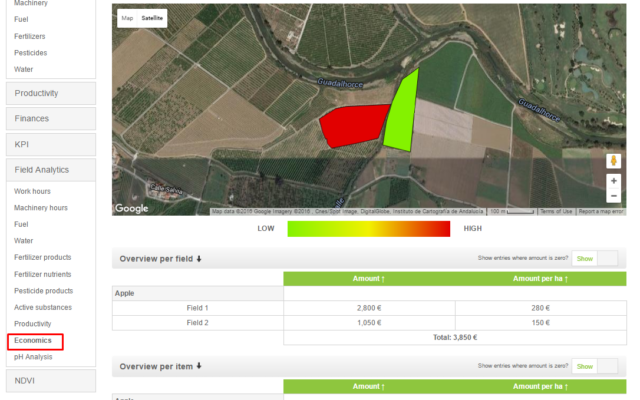Open Machinery in the top sidebar list

(31, 3)
